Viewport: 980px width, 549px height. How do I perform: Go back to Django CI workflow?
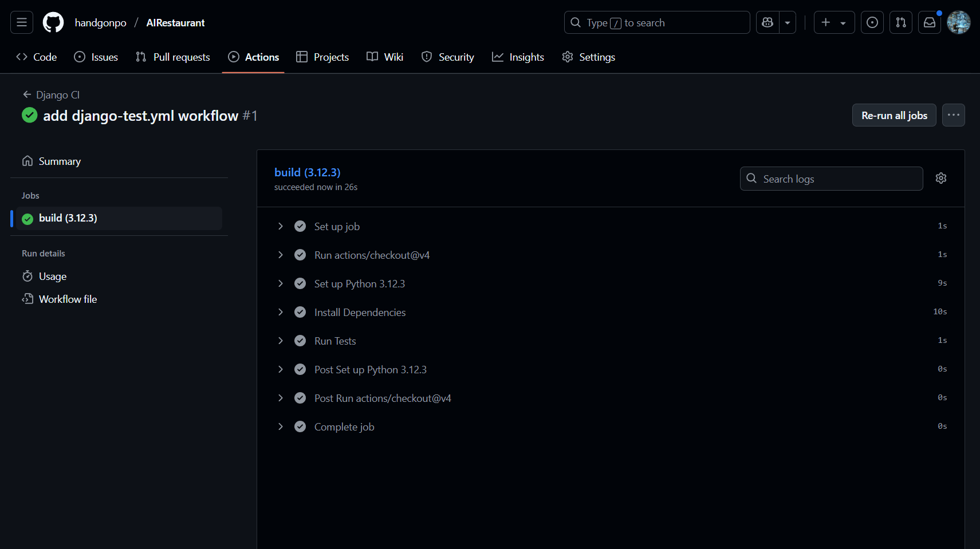[x=51, y=94]
